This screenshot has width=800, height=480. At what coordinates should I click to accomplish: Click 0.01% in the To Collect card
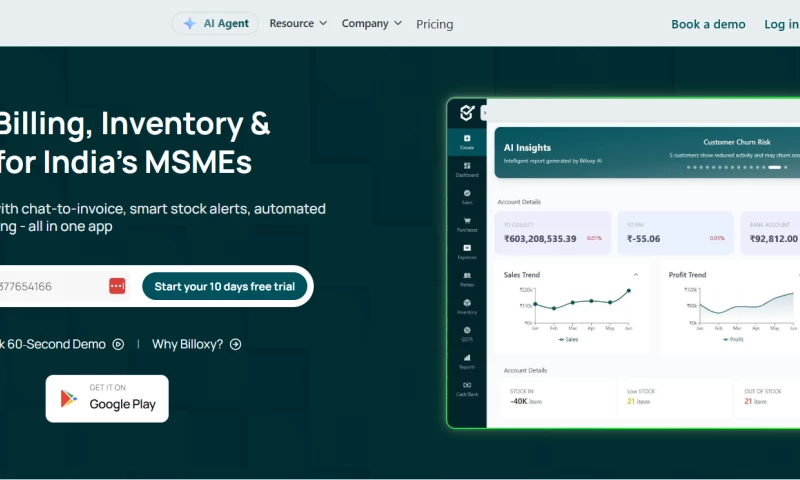(x=594, y=238)
